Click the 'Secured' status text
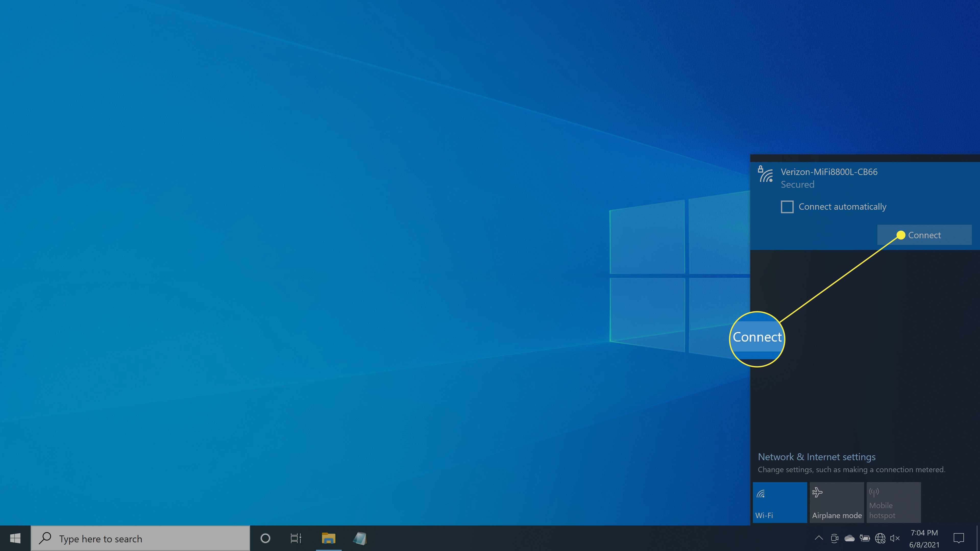The width and height of the screenshot is (980, 551). pyautogui.click(x=797, y=184)
